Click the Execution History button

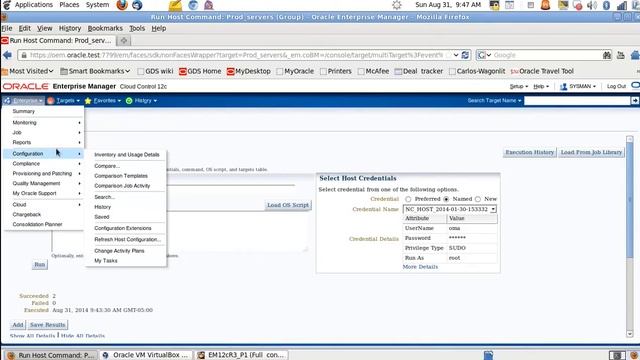(x=529, y=152)
